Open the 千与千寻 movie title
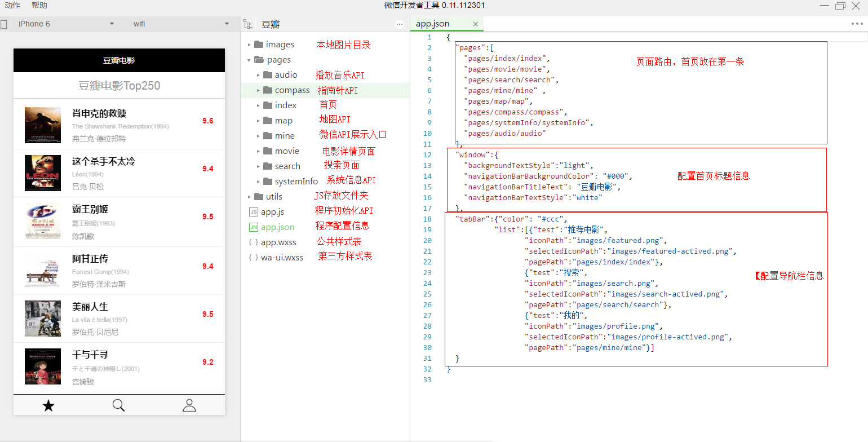Screen dimensions: 868x442 tap(90, 355)
